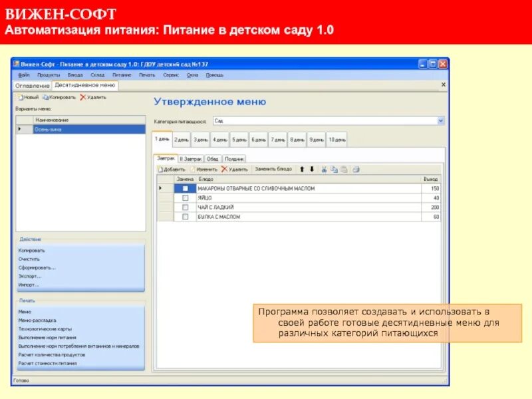This screenshot has height=399, width=532.
Task: Switch to the Оглавление tab
Action: (32, 86)
